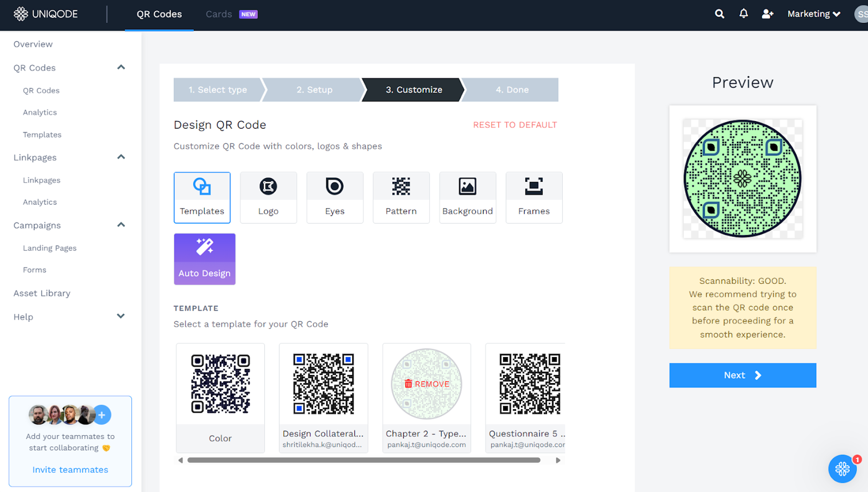Screen dimensions: 868x492
Task: Open the Eyes design option
Action: coord(335,198)
